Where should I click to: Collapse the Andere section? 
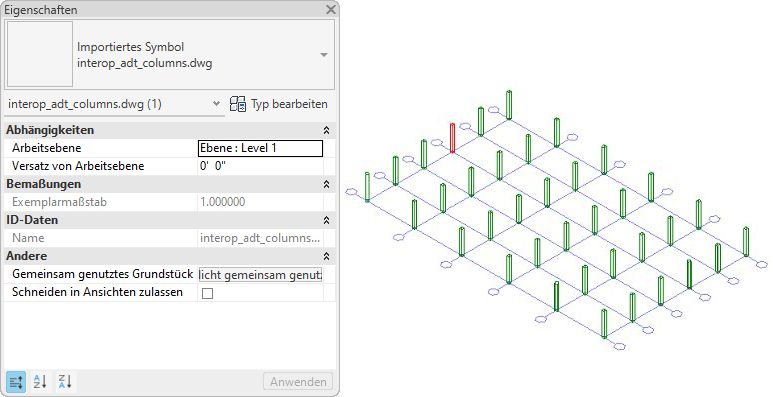tap(326, 256)
